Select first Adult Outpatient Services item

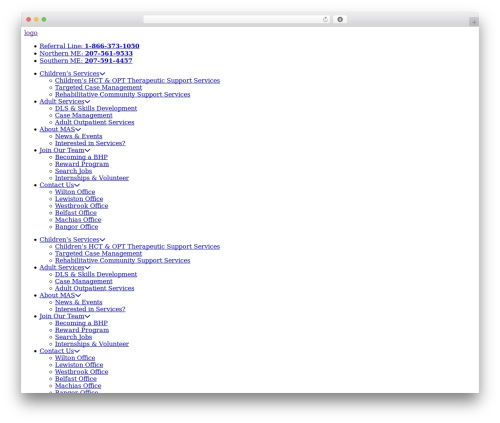[95, 122]
